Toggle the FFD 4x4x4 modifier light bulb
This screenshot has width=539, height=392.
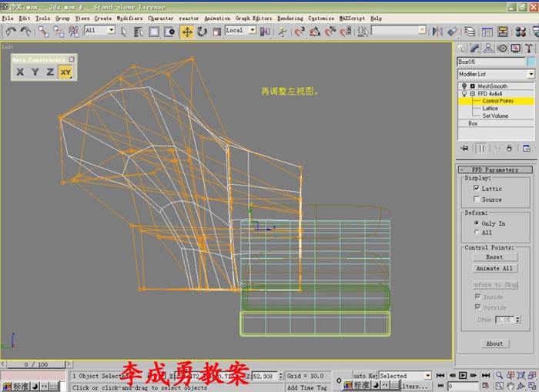(464, 93)
